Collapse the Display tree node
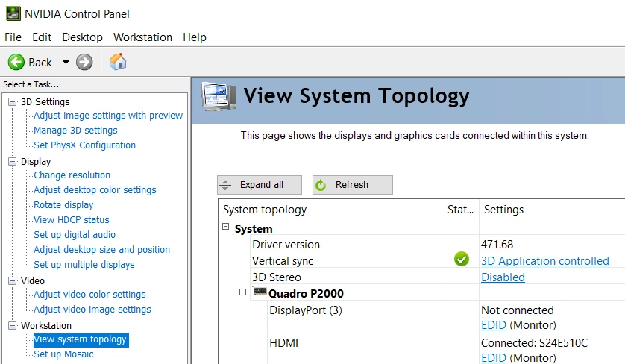The image size is (625, 364). 13,161
